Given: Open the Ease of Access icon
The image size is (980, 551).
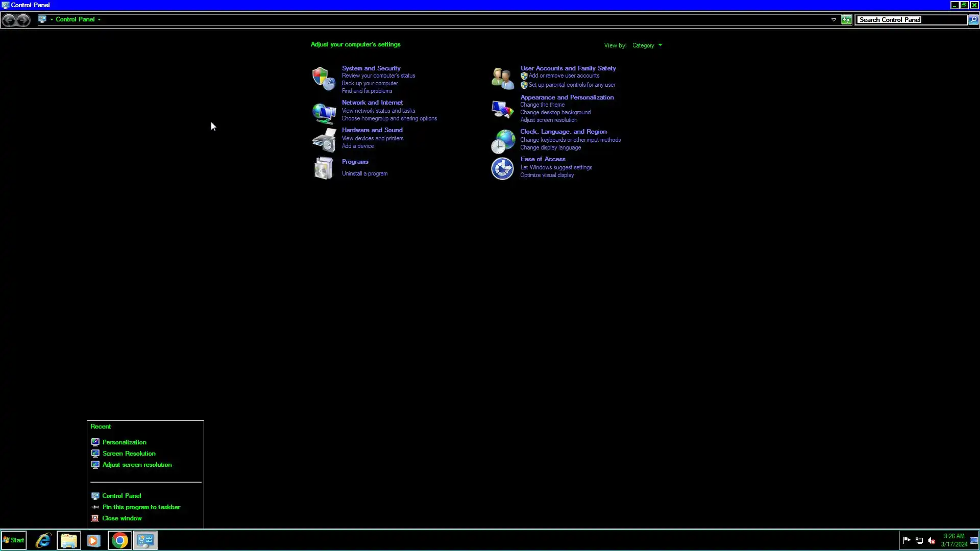Looking at the screenshot, I should [x=502, y=169].
